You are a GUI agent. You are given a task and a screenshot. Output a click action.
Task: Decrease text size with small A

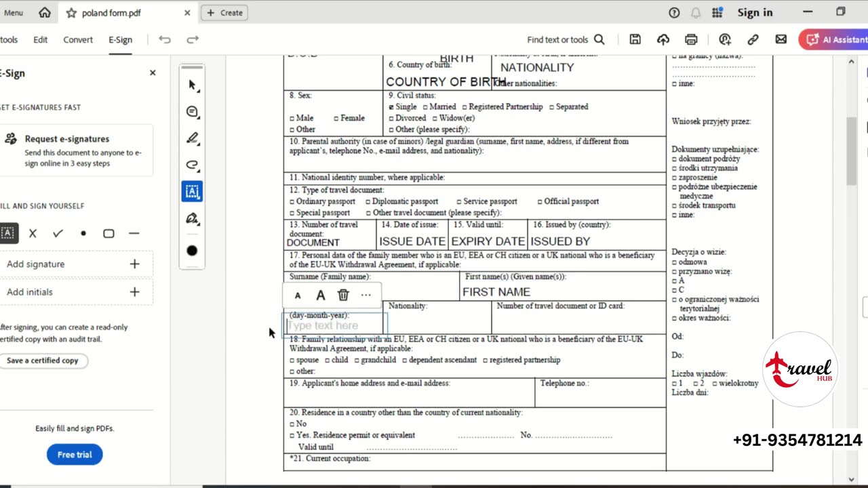(x=297, y=296)
